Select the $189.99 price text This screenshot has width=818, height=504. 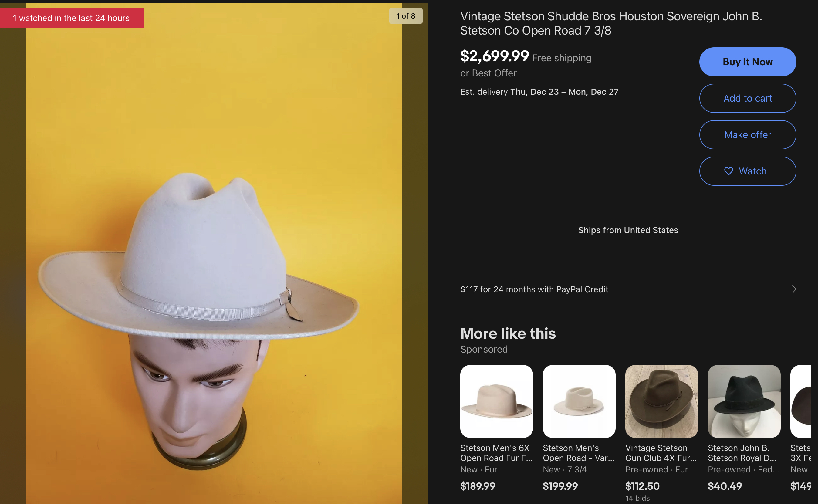[x=478, y=486]
